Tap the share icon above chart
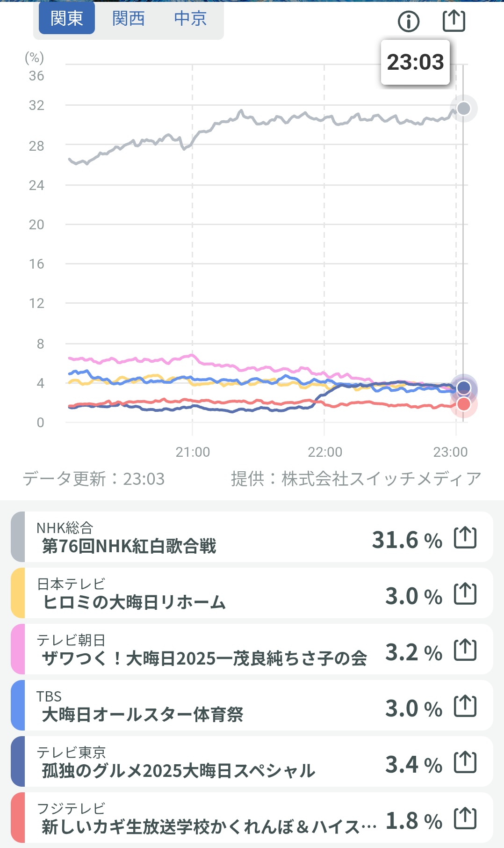The image size is (504, 848). click(454, 21)
